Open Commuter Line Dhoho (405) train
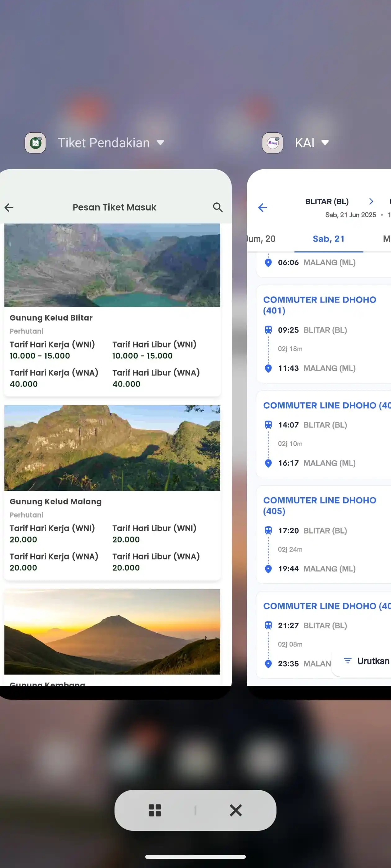Viewport: 391px width, 868px height. [x=320, y=505]
